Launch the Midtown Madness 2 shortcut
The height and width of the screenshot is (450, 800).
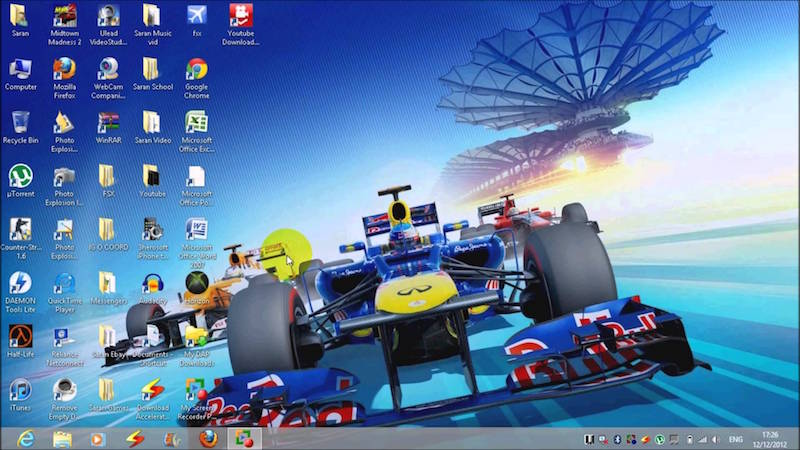(x=65, y=24)
